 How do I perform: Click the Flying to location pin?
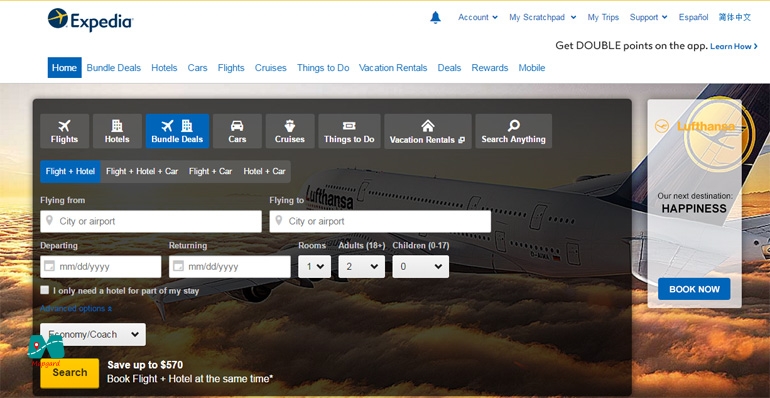click(278, 220)
